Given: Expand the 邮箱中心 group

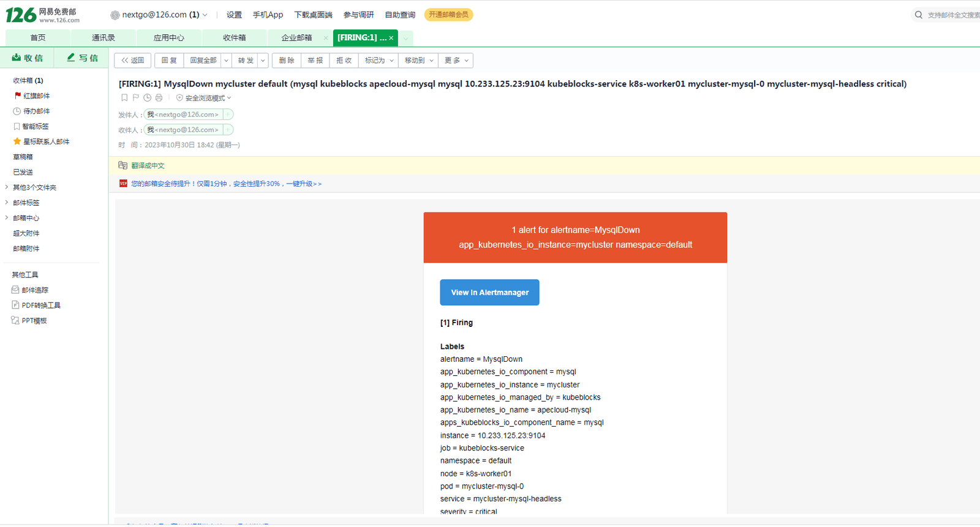Looking at the screenshot, I should 7,218.
